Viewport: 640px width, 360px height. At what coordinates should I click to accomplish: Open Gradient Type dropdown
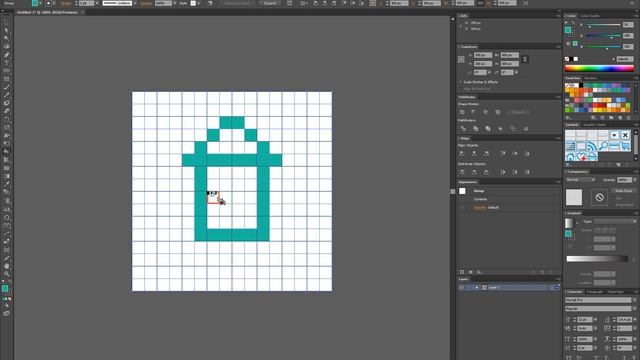(x=615, y=221)
